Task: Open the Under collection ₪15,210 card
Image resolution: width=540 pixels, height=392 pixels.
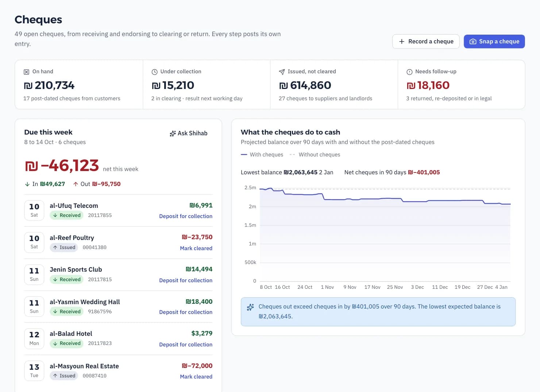Action: (207, 85)
